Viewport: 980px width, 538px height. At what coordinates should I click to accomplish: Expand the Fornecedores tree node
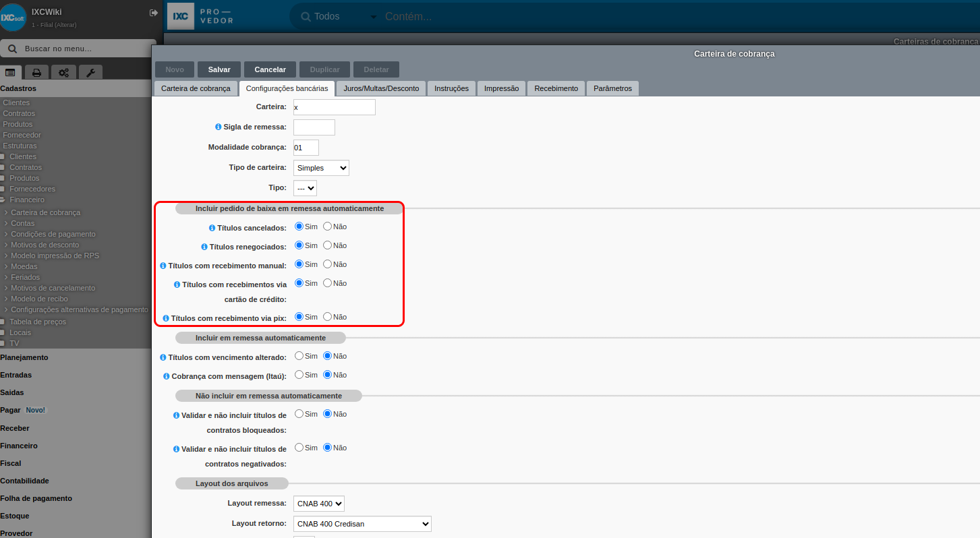[3, 189]
